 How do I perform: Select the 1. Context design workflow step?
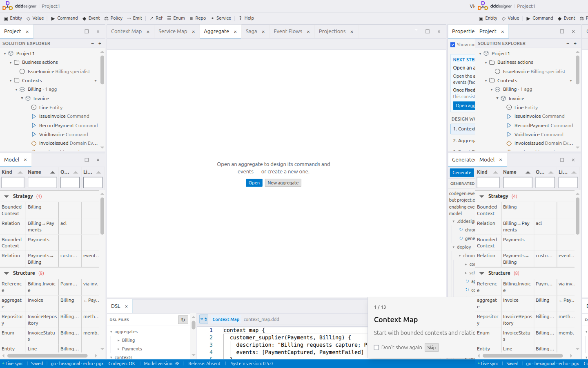(x=464, y=129)
